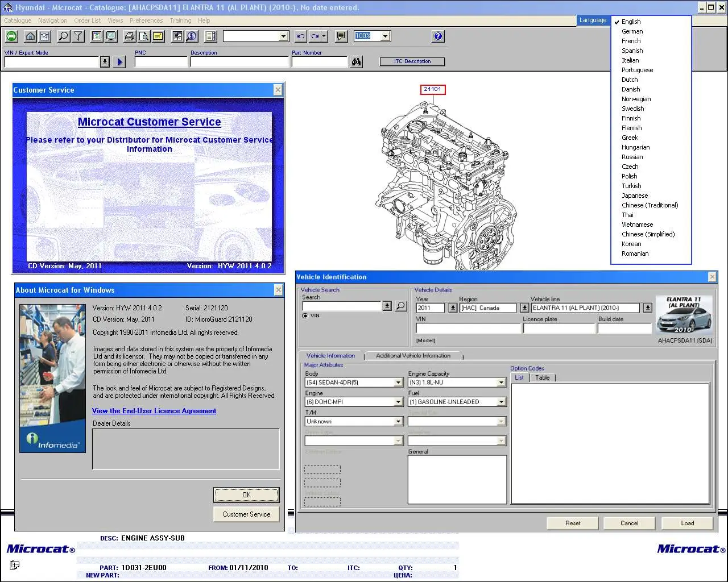Click the speech bubble comment icon
728x582 pixels.
pos(341,36)
